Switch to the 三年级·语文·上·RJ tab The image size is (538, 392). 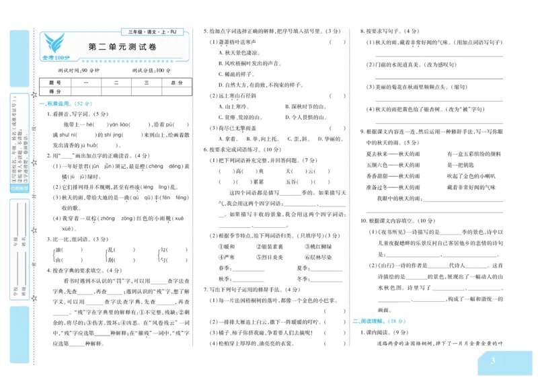click(152, 31)
